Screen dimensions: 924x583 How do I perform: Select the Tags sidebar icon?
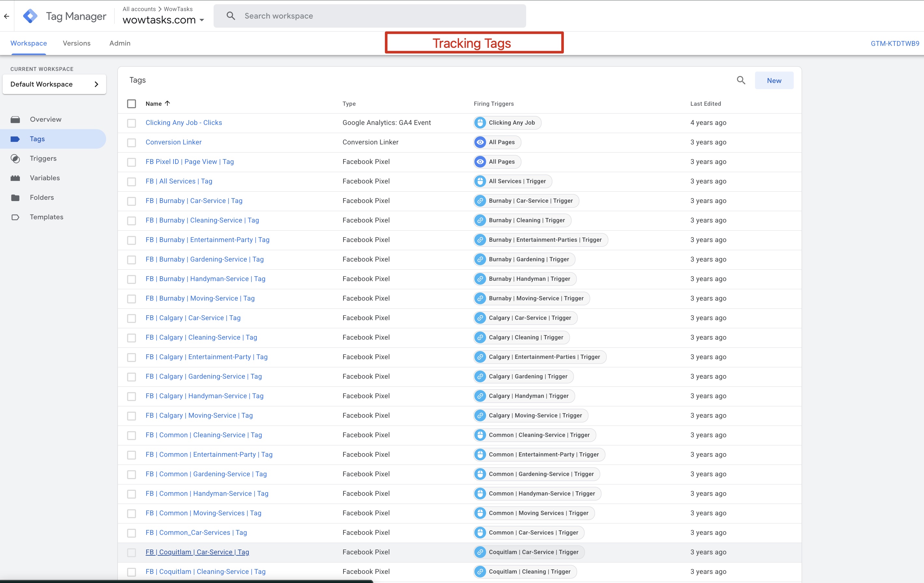[15, 139]
